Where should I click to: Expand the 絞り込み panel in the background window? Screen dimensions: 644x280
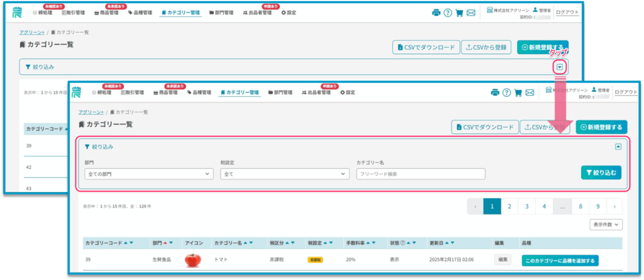(560, 67)
